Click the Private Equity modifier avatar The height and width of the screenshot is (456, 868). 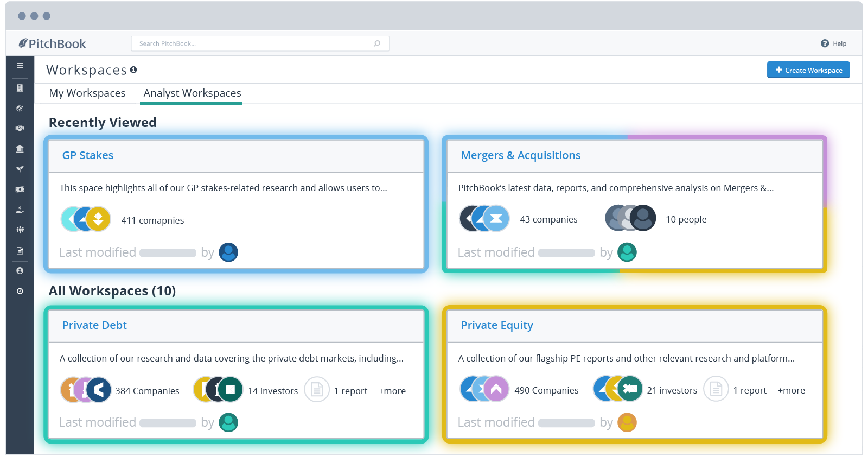point(627,422)
